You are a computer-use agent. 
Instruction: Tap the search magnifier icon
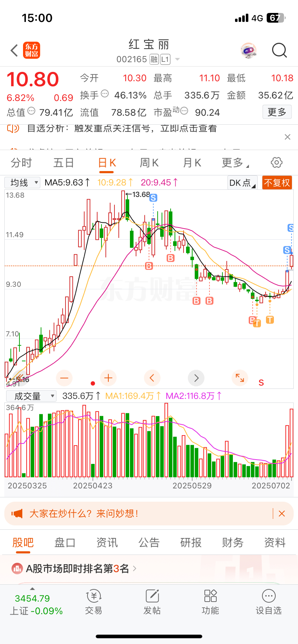279,51
